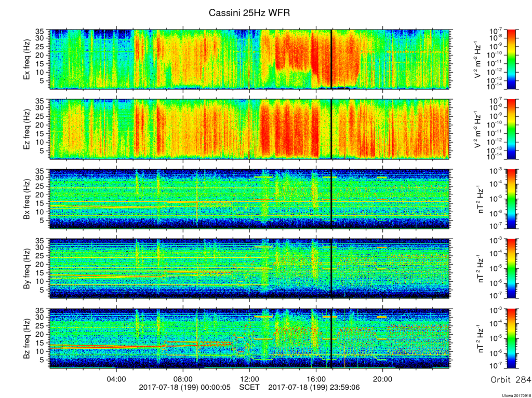Click the "Orbit 284" label
Image resolution: width=532 pixels, height=398 pixels.
pos(511,380)
